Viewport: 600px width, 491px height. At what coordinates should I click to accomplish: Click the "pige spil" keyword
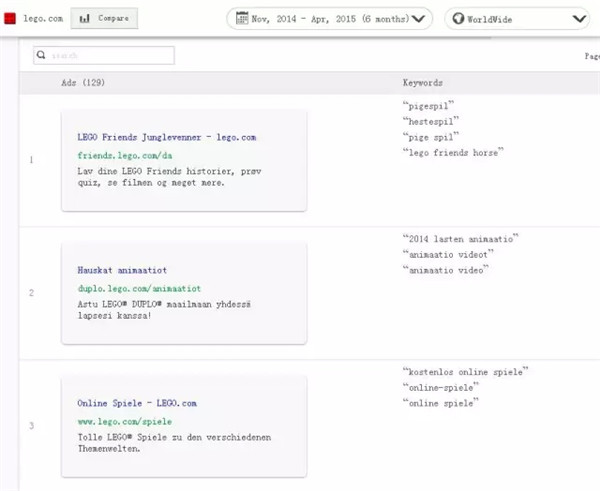[430, 137]
